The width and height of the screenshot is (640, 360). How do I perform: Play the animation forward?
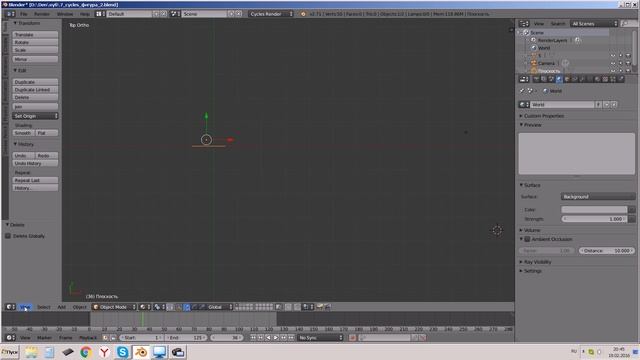pyautogui.click(x=276, y=338)
